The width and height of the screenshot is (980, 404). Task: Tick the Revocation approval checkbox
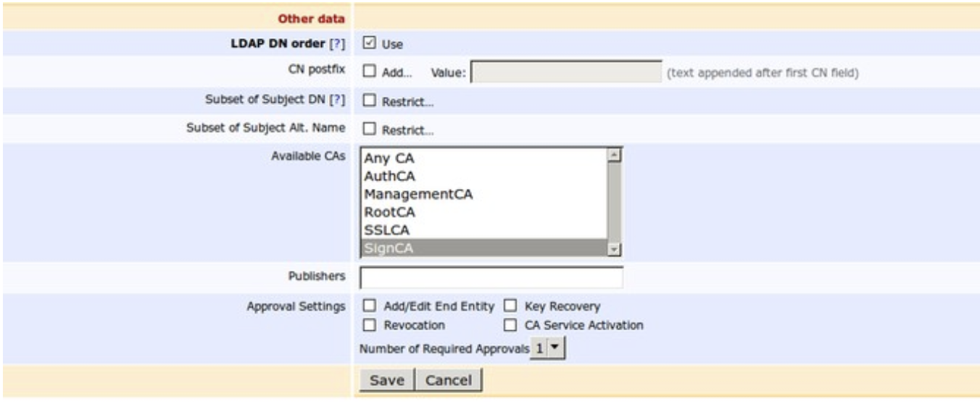click(368, 325)
